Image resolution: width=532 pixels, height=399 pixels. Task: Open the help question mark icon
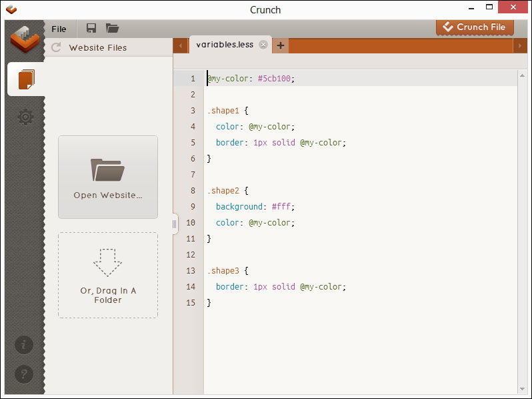click(x=24, y=374)
